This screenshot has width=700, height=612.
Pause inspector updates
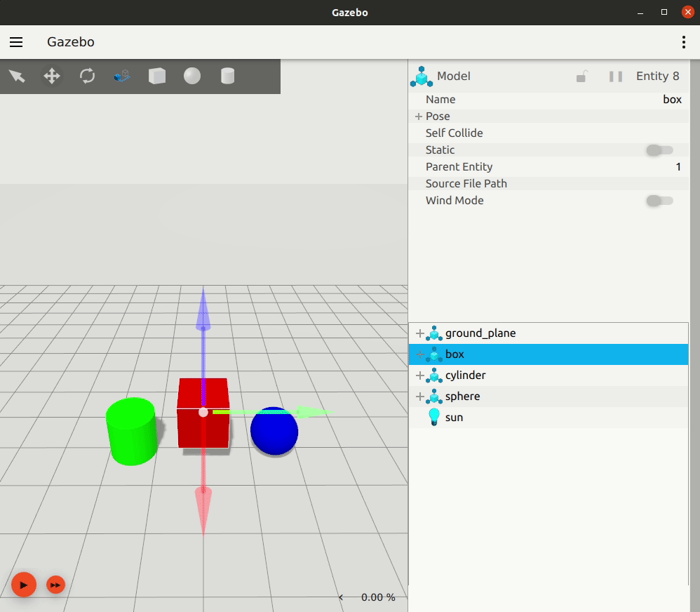point(616,76)
